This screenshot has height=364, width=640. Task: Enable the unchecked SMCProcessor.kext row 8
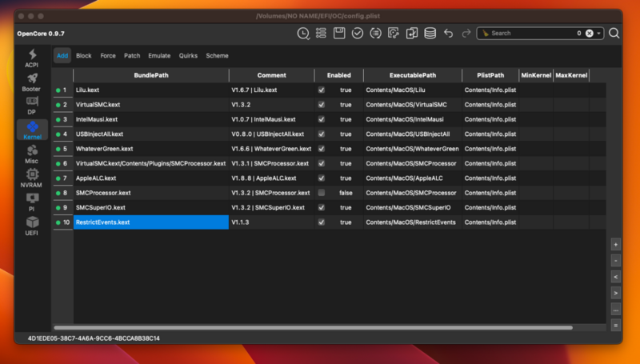coord(322,193)
